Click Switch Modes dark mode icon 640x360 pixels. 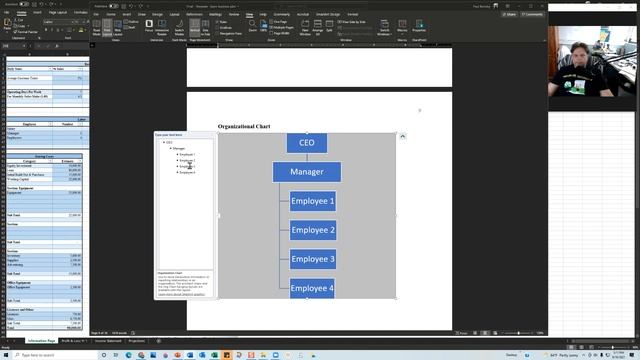(x=179, y=27)
